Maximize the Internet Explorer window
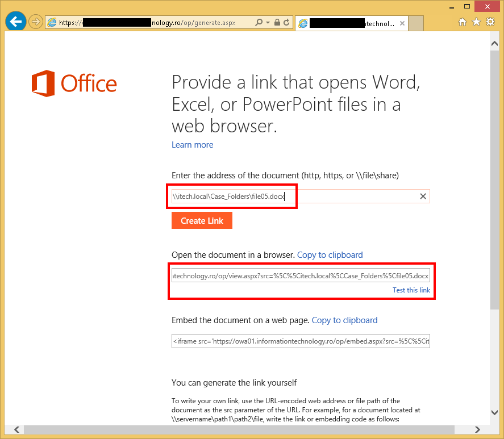The image size is (504, 439). click(x=467, y=6)
